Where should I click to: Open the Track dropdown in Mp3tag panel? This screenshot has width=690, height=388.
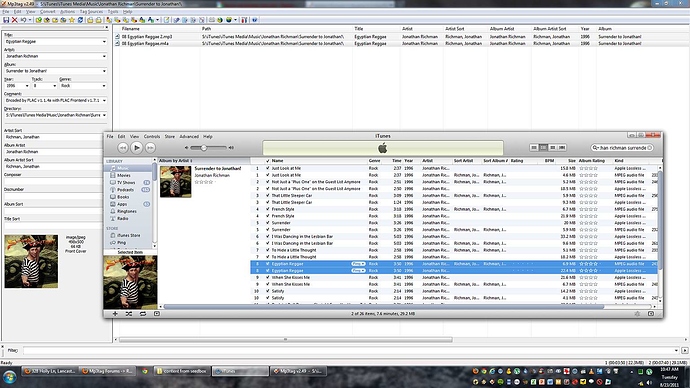pos(55,86)
